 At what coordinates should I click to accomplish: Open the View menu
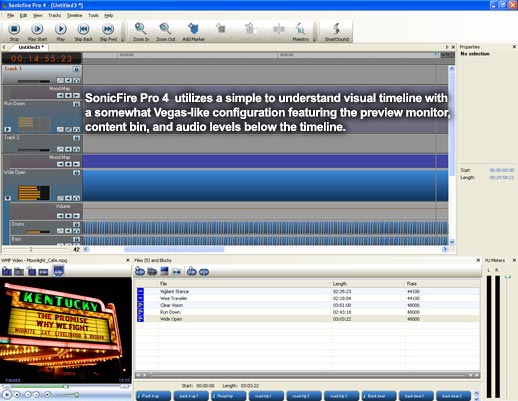(x=38, y=15)
